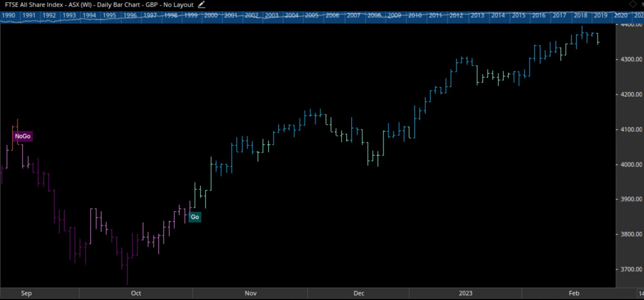
Task: Jump to 1990 in the year navigator
Action: (8, 15)
